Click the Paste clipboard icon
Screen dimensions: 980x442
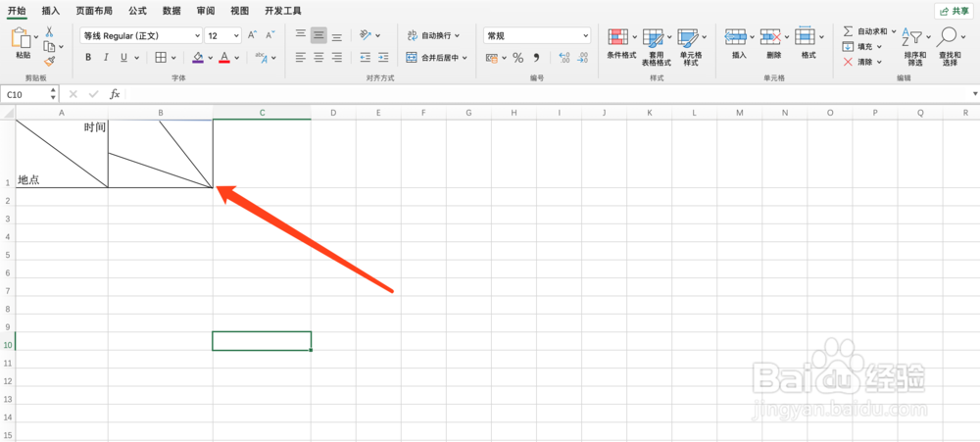[x=22, y=38]
